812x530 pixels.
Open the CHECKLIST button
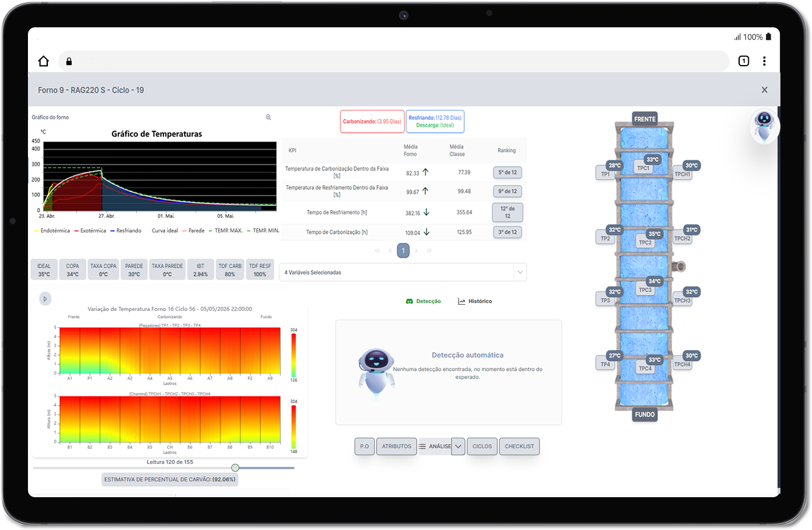coord(519,446)
